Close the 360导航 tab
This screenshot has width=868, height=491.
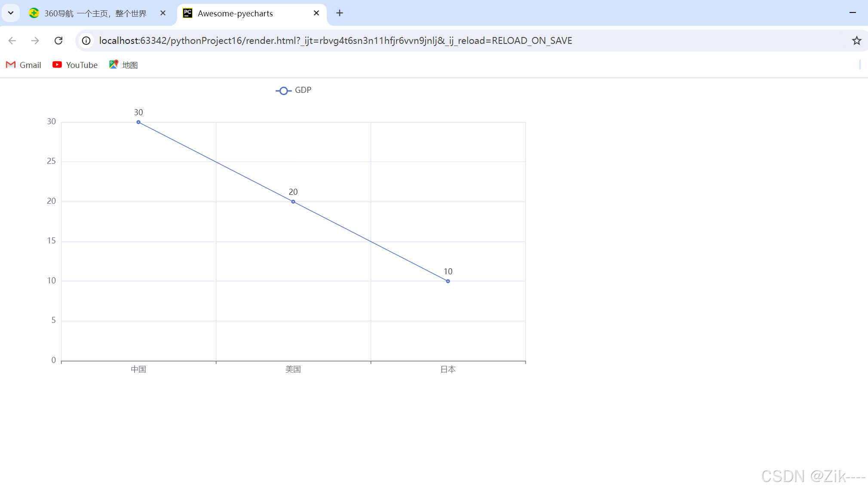[x=163, y=13]
